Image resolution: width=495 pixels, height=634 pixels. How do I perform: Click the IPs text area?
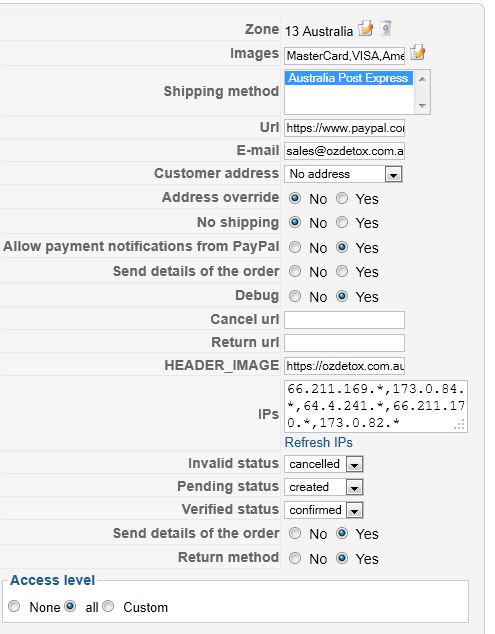(376, 406)
